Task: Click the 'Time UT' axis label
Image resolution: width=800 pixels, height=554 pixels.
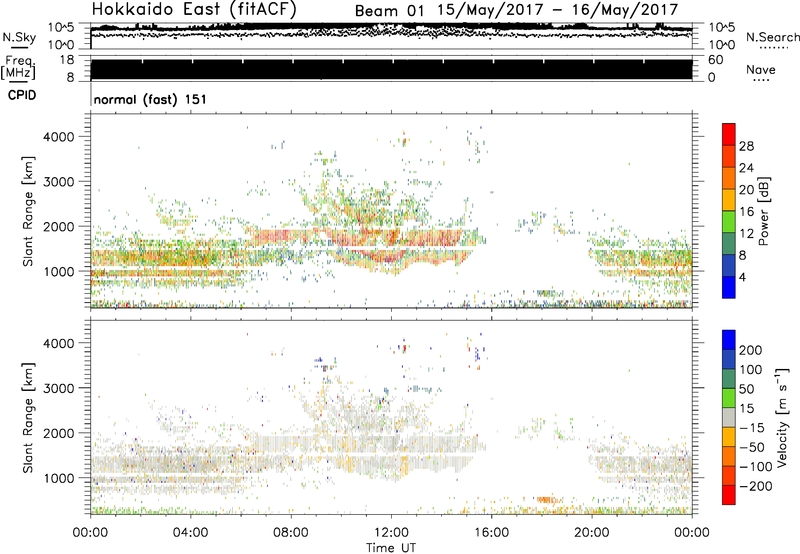Action: click(391, 548)
